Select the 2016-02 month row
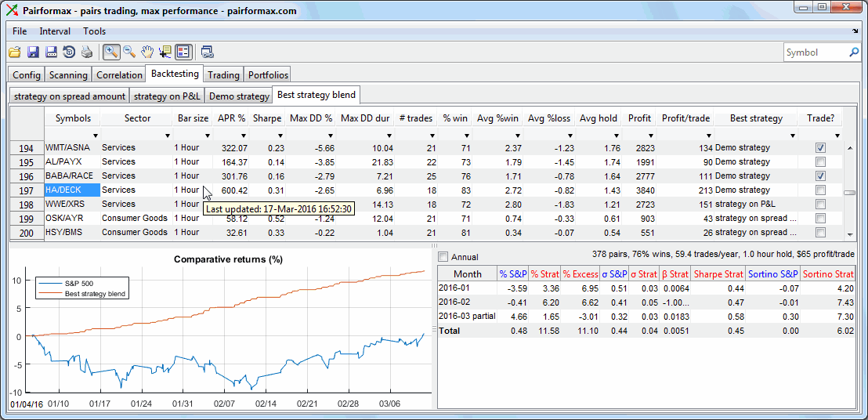The width and height of the screenshot is (868, 420). (646, 302)
